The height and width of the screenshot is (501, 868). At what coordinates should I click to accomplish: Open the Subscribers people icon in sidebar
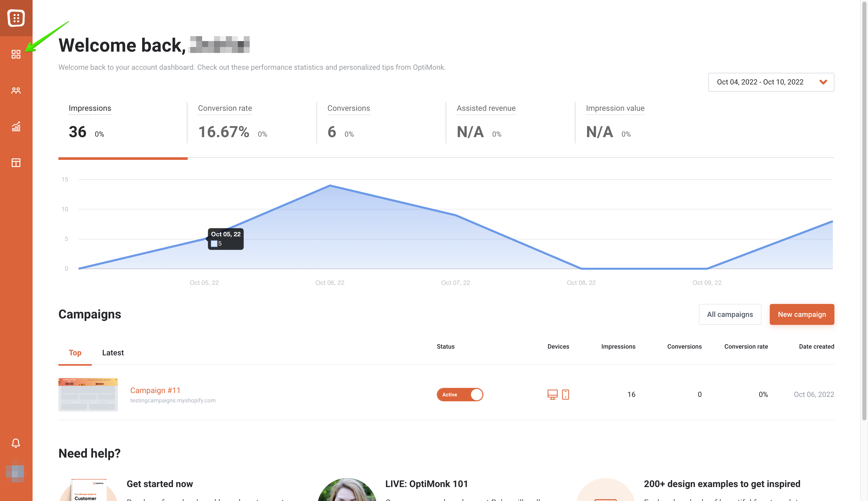16,90
